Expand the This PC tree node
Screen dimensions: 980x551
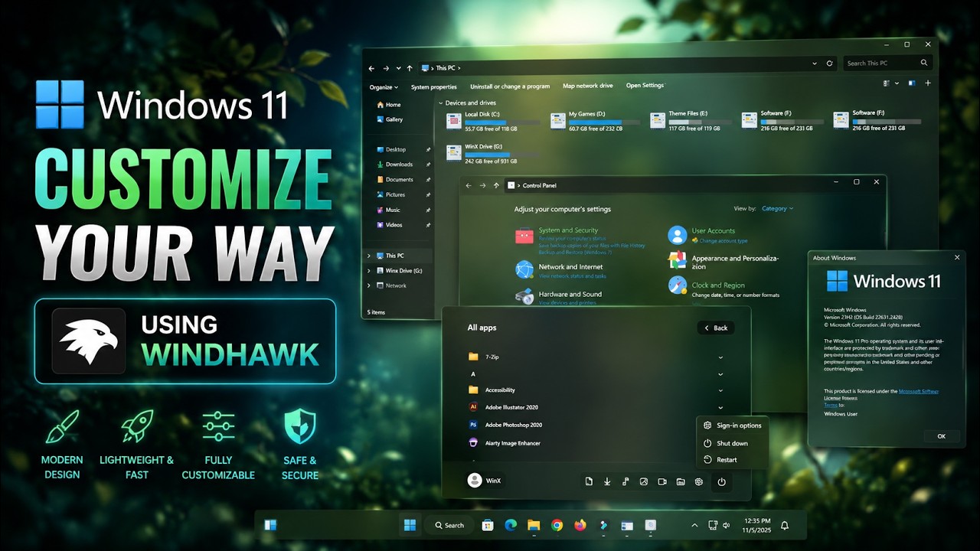click(x=368, y=256)
